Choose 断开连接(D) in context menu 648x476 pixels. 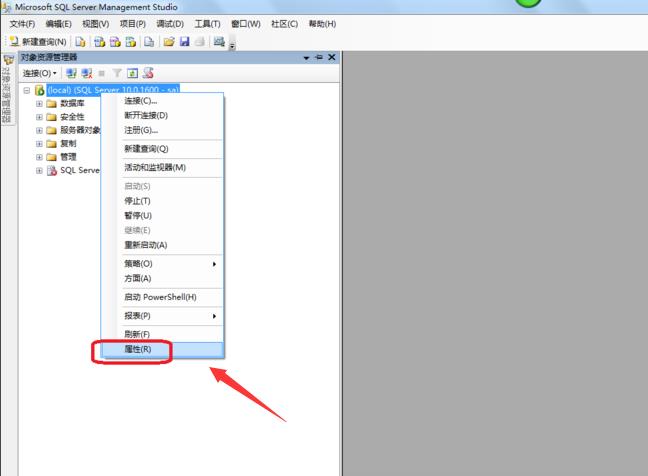162,115
